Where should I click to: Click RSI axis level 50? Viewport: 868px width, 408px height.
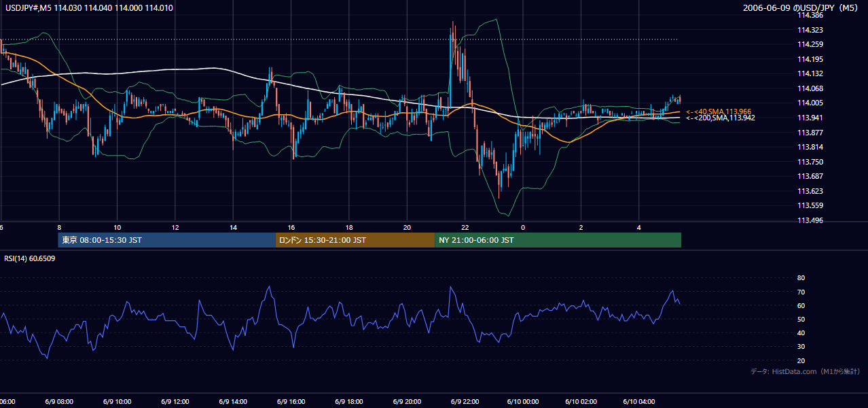point(801,319)
